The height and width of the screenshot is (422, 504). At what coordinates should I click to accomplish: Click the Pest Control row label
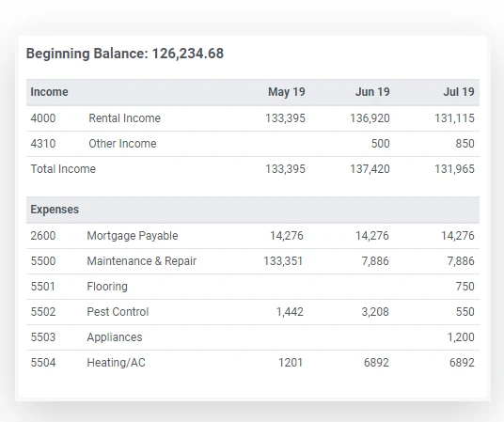(118, 312)
